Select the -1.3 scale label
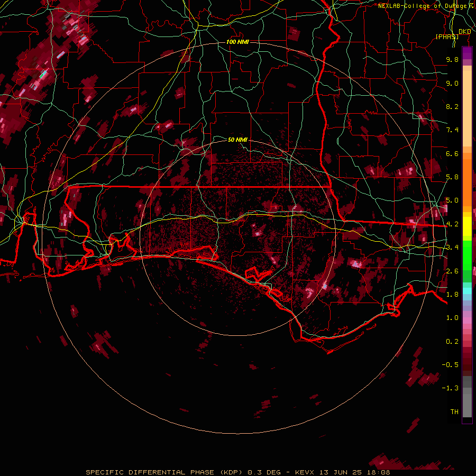 [x=450, y=388]
